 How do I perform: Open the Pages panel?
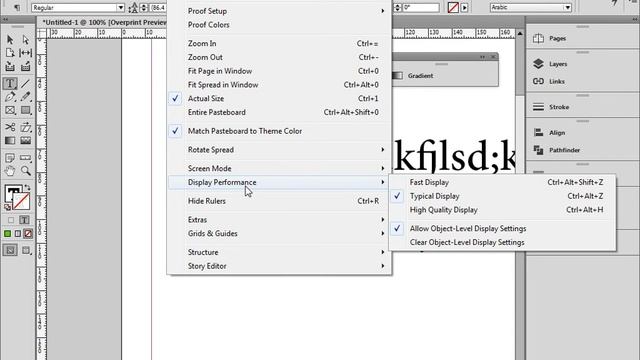pyautogui.click(x=558, y=38)
